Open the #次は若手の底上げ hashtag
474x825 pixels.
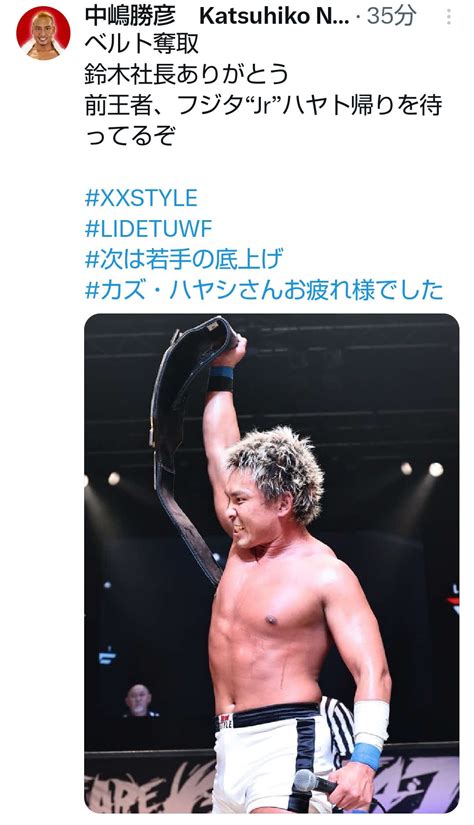[x=184, y=259]
